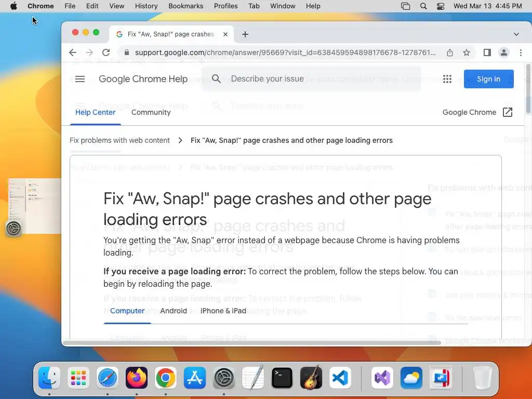
Task: Click the Sign in button
Action: 488,79
